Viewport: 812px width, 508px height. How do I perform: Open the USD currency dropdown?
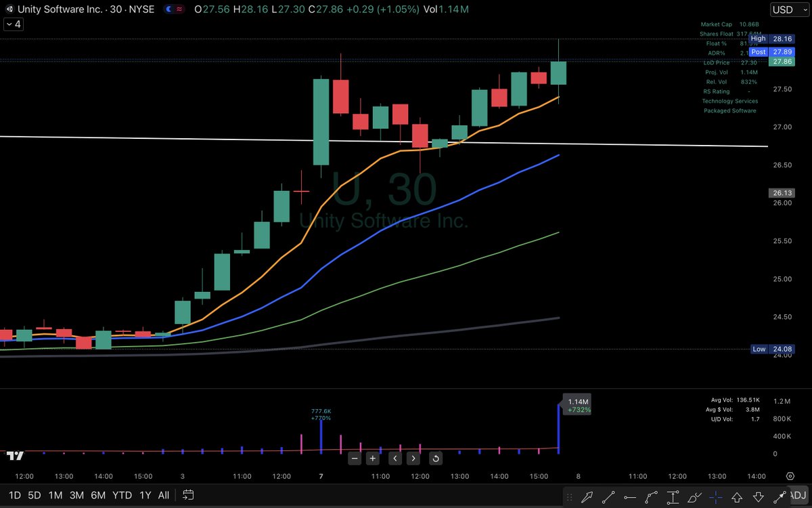790,9
